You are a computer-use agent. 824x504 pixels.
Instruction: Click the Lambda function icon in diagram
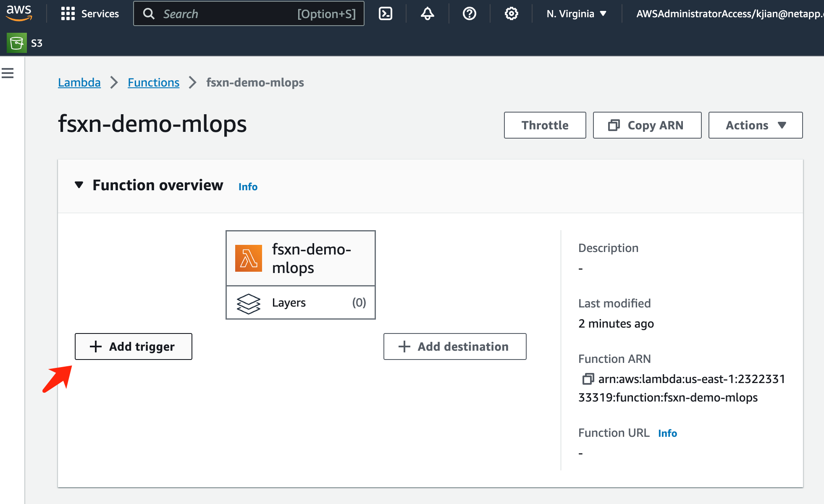[x=249, y=258]
